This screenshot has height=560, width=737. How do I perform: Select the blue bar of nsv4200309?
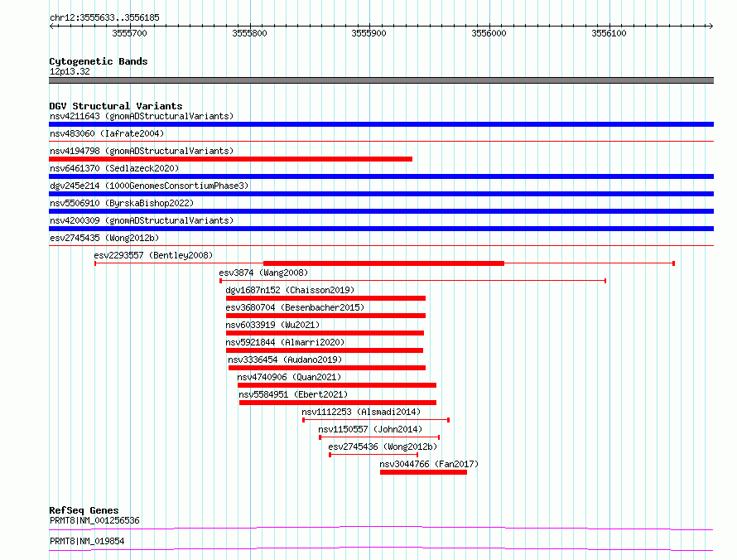click(381, 229)
